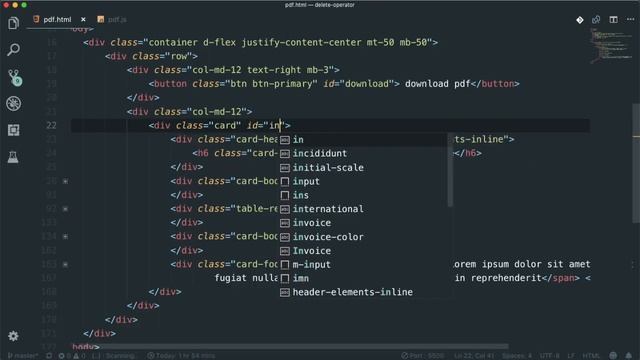Expand folded card-body block at line 134
Screen dimensions: 640x360
click(x=65, y=237)
